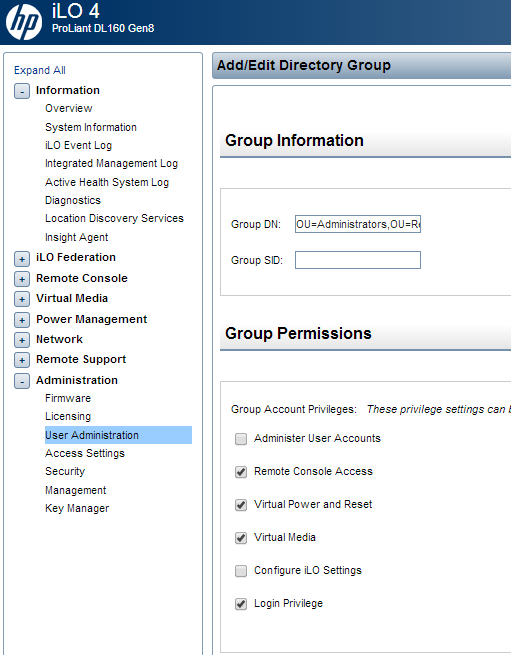Open the Key Manager page
Screen dimensions: 511x655
pos(77,508)
